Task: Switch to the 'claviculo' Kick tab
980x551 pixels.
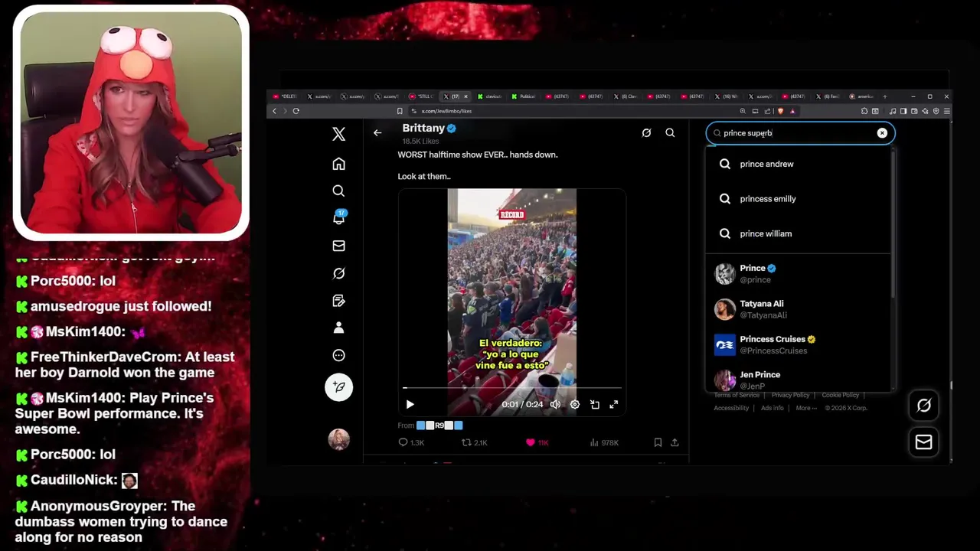Action: (x=492, y=96)
